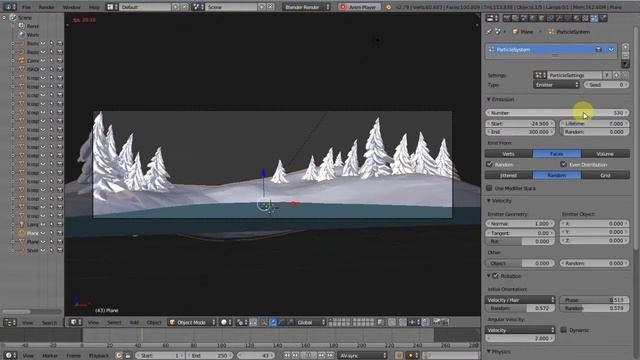The height and width of the screenshot is (360, 640).
Task: Click the timeline End frame field
Action: (209, 355)
